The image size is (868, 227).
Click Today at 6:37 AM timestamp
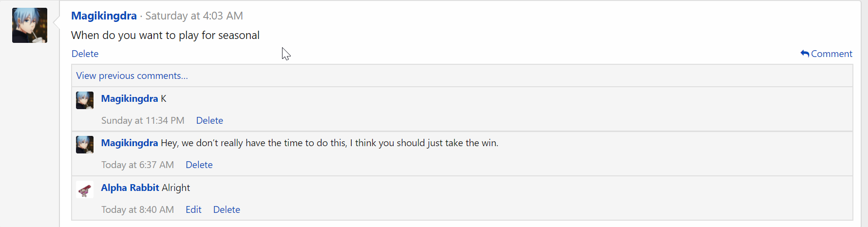coord(137,165)
